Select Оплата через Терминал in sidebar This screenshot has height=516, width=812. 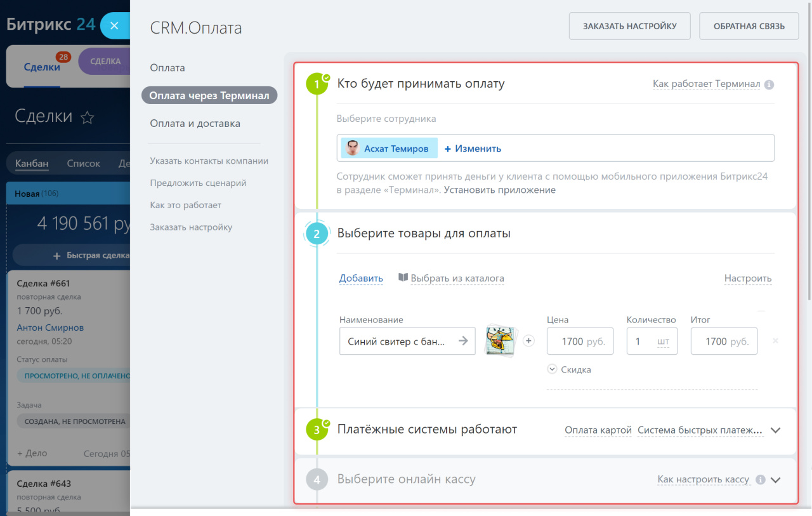209,95
